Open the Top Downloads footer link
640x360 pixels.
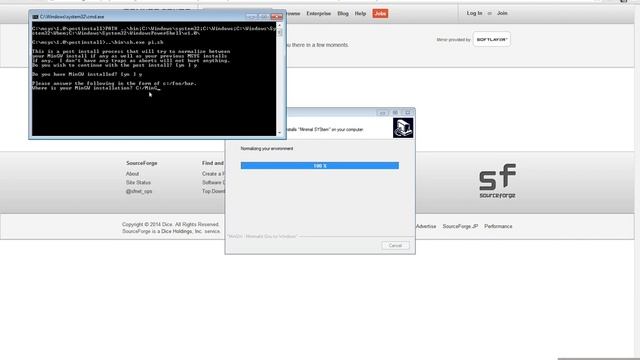click(x=213, y=191)
